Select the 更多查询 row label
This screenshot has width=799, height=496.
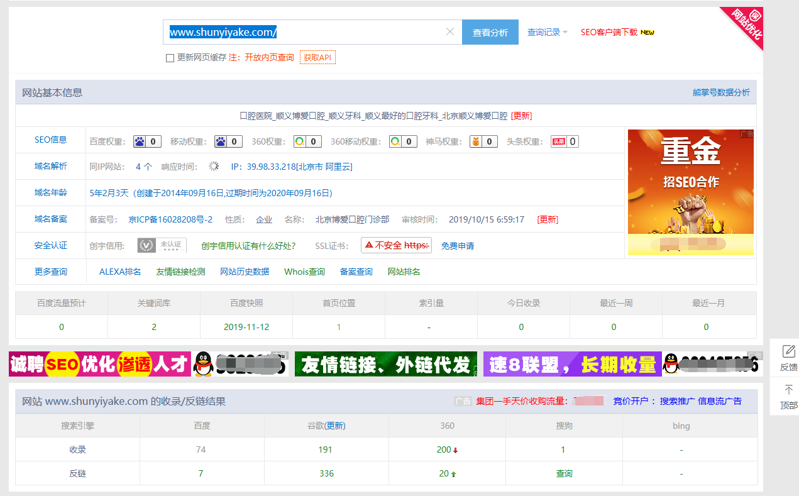click(50, 272)
